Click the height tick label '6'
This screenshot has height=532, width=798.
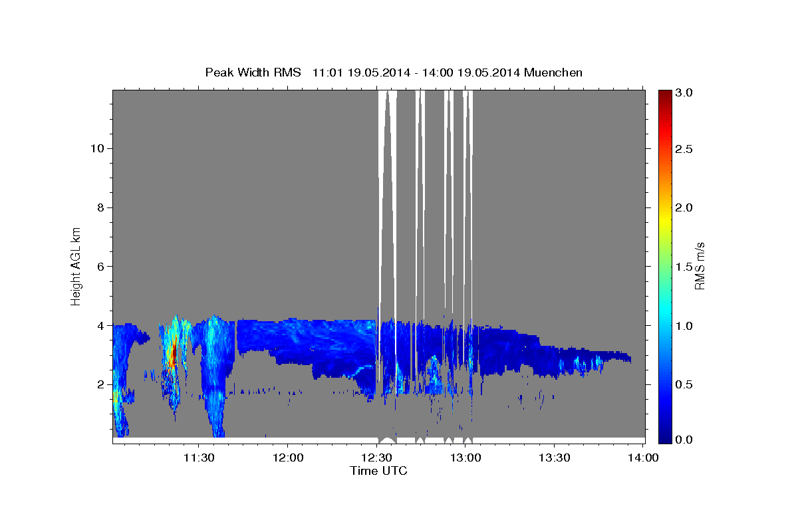(99, 266)
